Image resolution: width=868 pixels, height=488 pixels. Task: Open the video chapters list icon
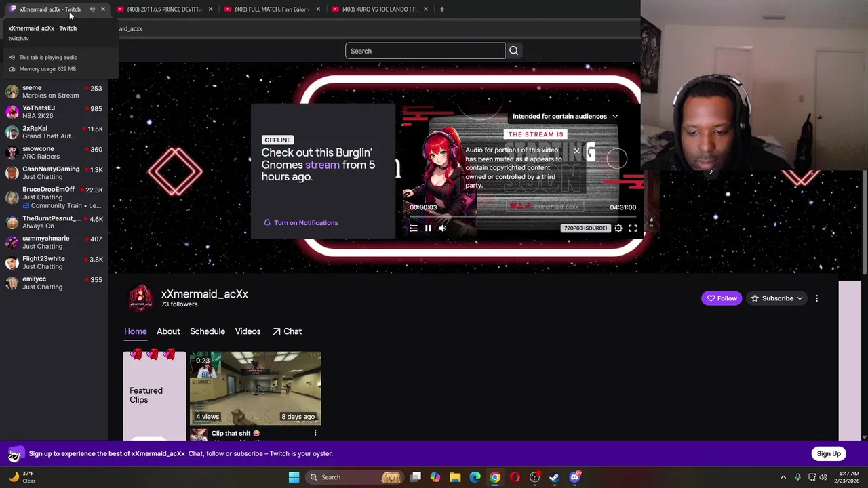pos(414,228)
